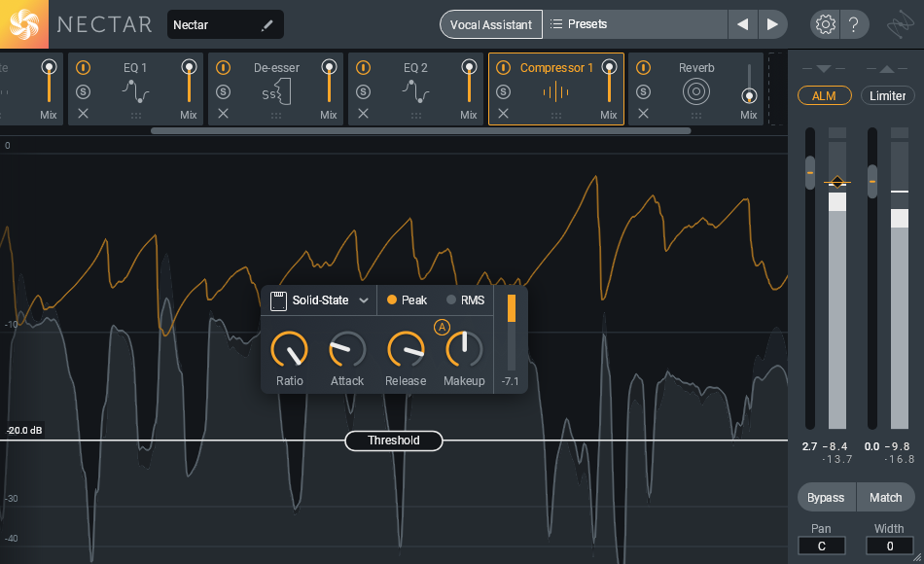This screenshot has width=924, height=564.
Task: Solo the De-esser module
Action: click(224, 92)
